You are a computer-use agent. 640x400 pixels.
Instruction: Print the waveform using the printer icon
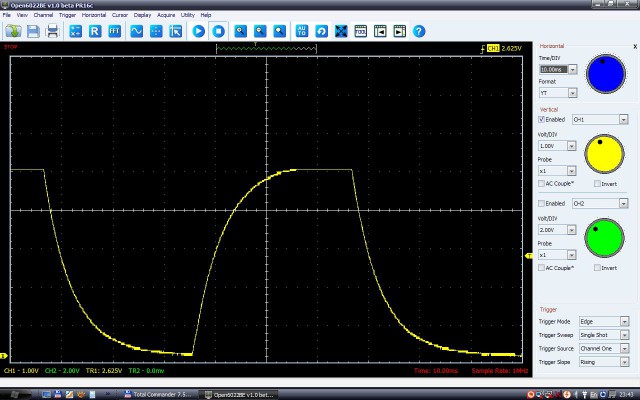tap(53, 31)
